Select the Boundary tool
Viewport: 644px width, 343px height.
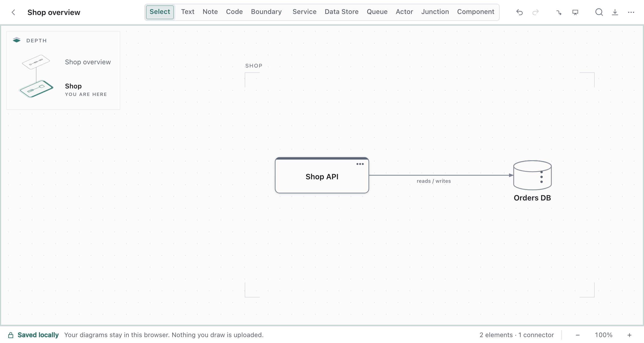coord(266,12)
